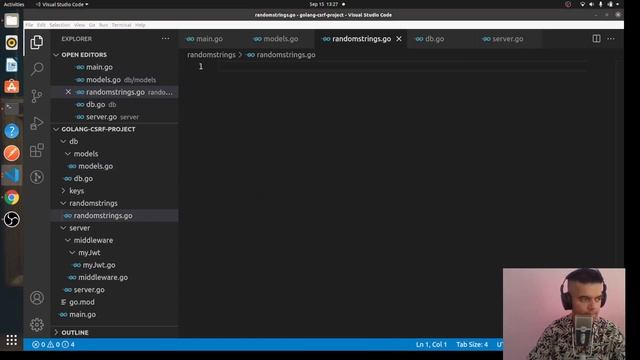The image size is (640, 360).
Task: Click the Split Editor icon
Action: 596,39
